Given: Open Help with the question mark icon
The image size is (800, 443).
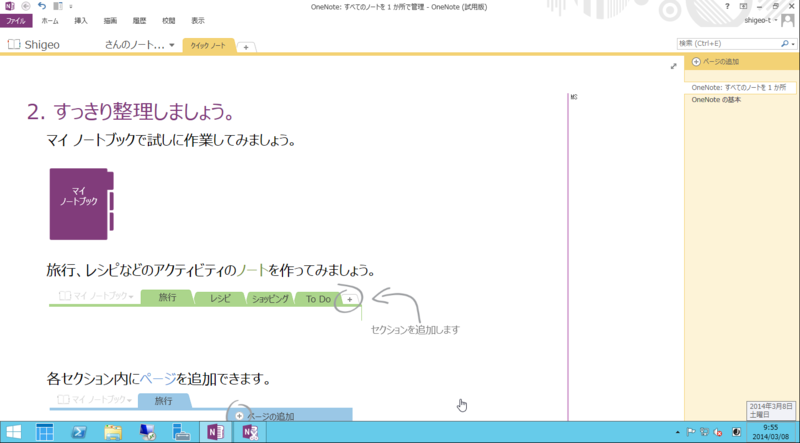Looking at the screenshot, I should pos(728,6).
